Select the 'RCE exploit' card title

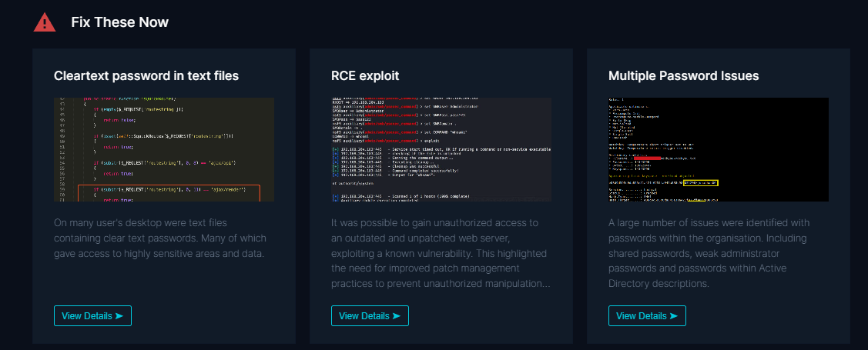click(365, 76)
